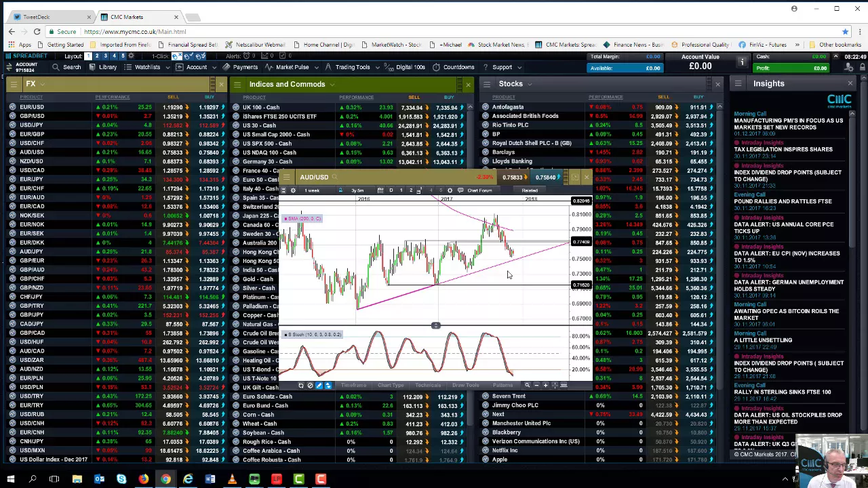Open chart settings gear next to 1 week
The width and height of the screenshot is (868, 488).
click(293, 190)
